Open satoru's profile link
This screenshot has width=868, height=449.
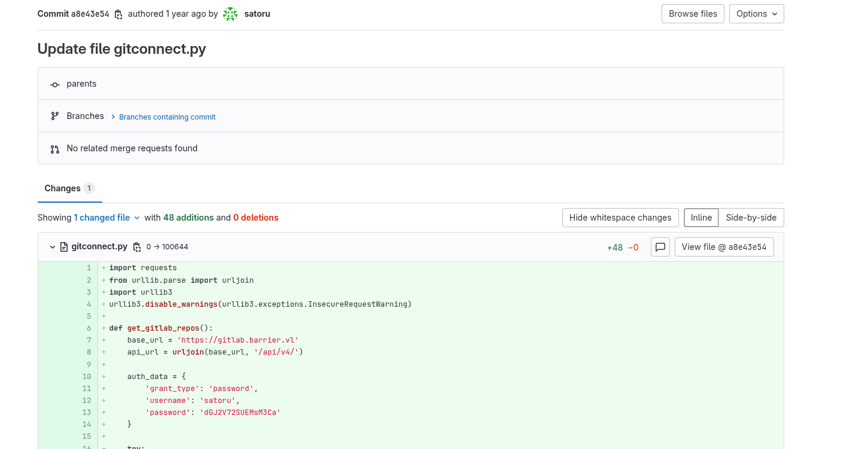pyautogui.click(x=257, y=14)
